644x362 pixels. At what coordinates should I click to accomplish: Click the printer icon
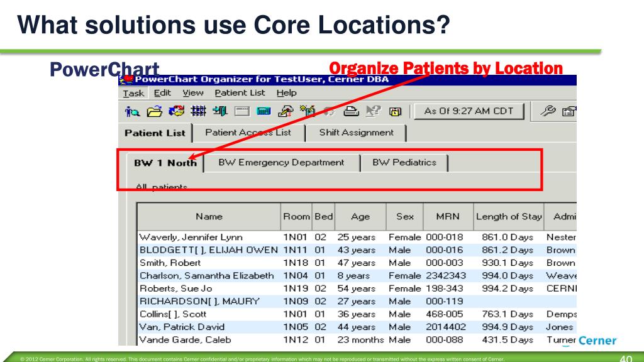click(351, 111)
